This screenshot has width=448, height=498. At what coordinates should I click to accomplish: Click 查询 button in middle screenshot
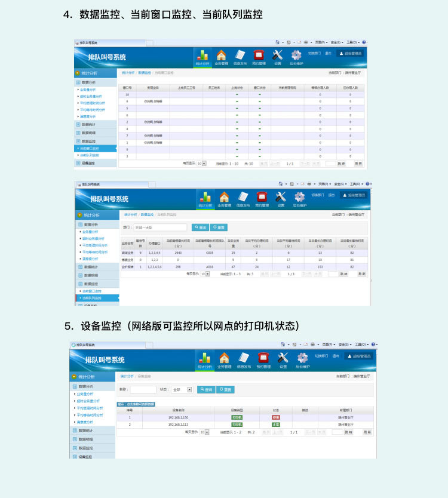tap(201, 228)
